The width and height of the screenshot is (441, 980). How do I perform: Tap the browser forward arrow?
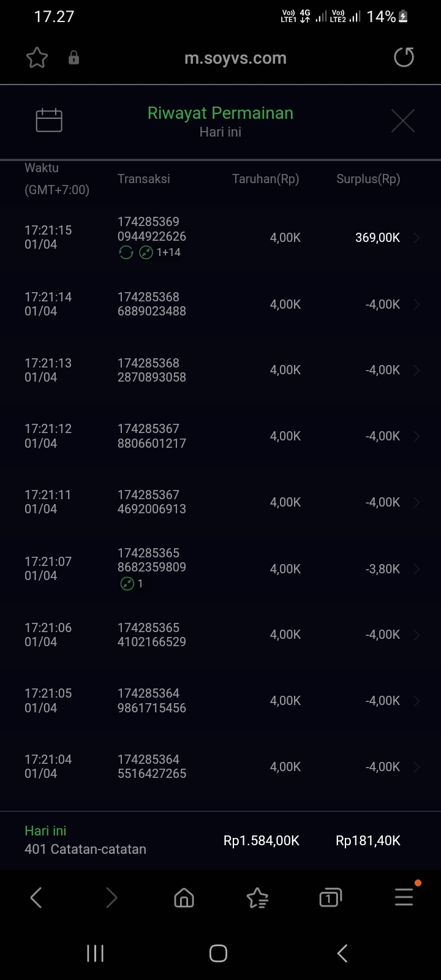pyautogui.click(x=111, y=898)
